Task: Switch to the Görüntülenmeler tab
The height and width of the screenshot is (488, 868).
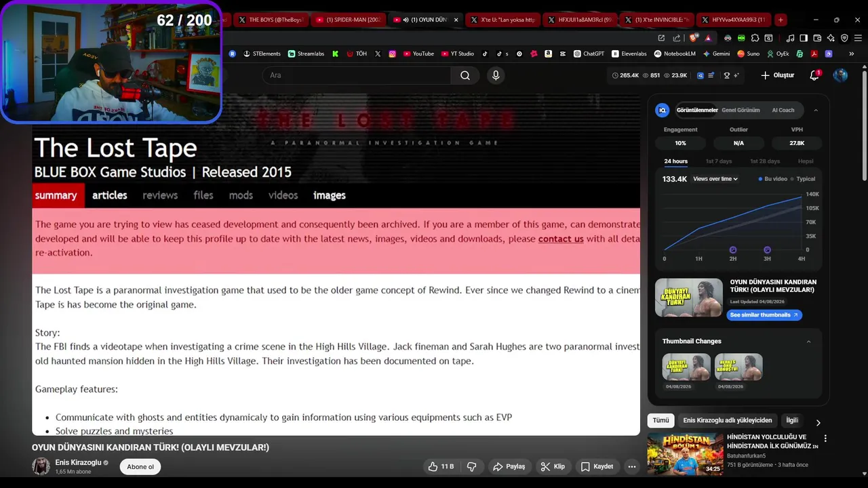Action: 696,110
